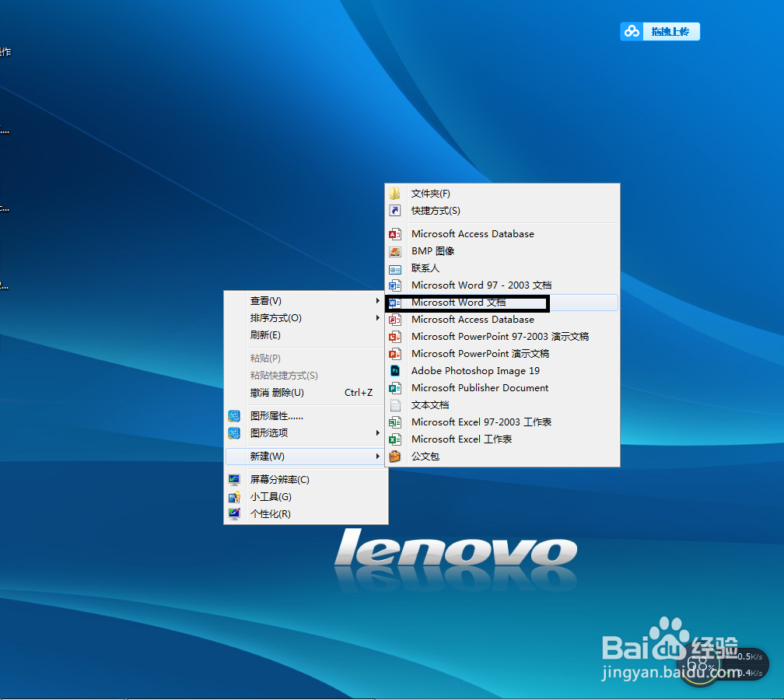
Task: Click the 屏幕分辨率 monitor icon
Action: coord(234,479)
